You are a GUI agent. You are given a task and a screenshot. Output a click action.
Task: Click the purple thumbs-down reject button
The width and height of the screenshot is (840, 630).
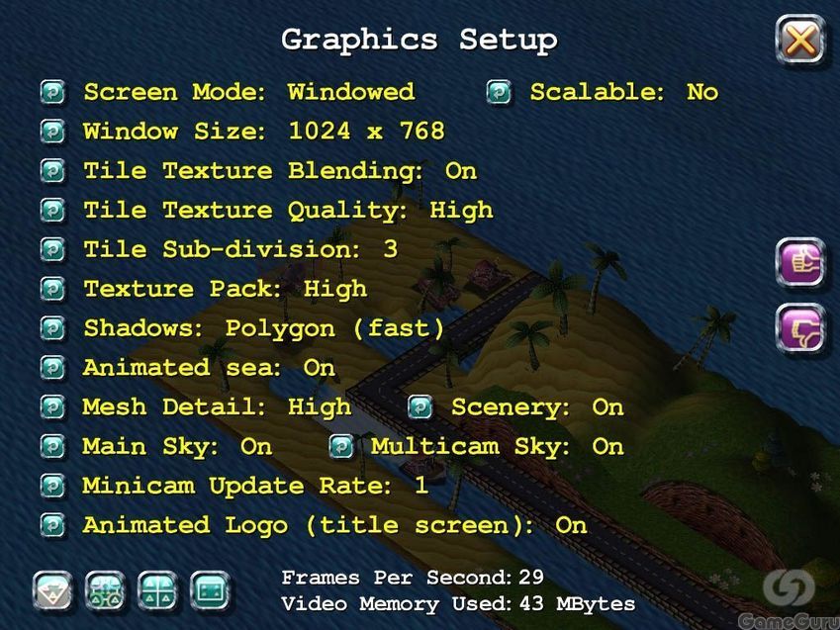point(800,328)
